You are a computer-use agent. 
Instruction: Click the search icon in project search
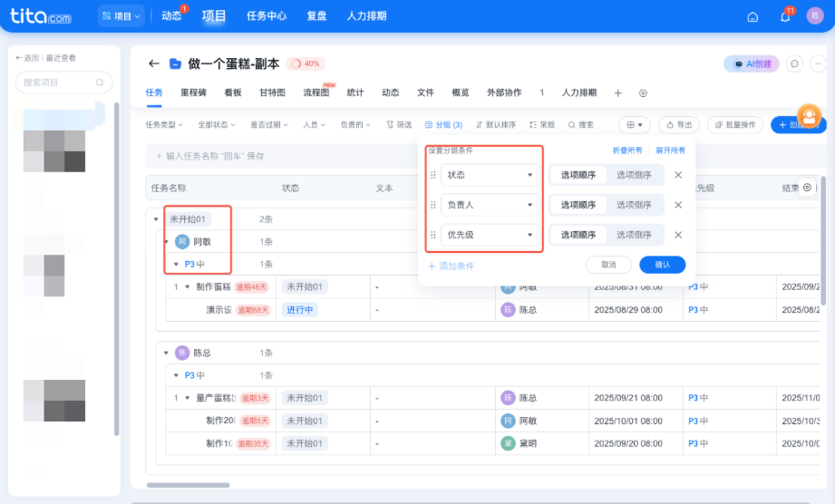[x=100, y=82]
